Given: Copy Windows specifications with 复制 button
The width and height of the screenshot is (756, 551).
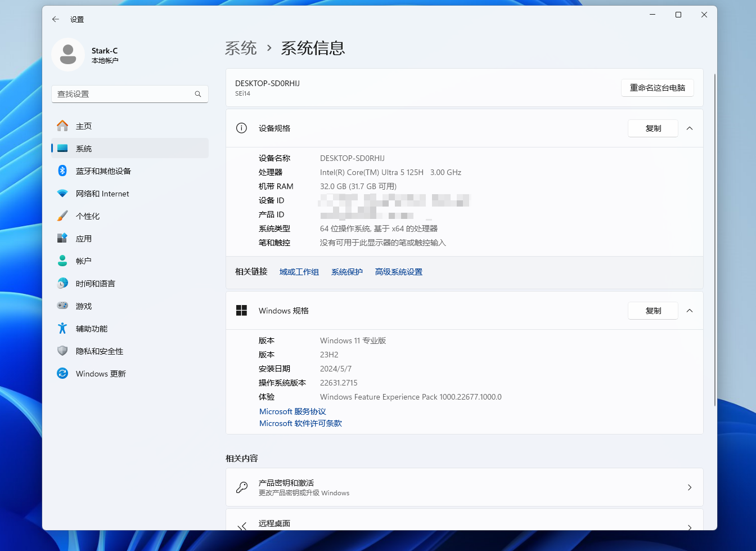Looking at the screenshot, I should [x=653, y=311].
